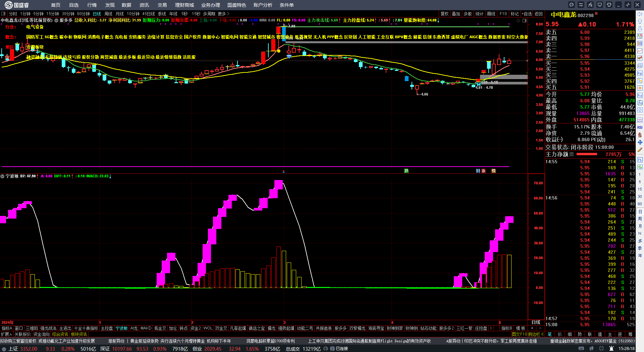Click the - zoom out chart button
Viewport: 644px width, 352px height.
[540, 328]
